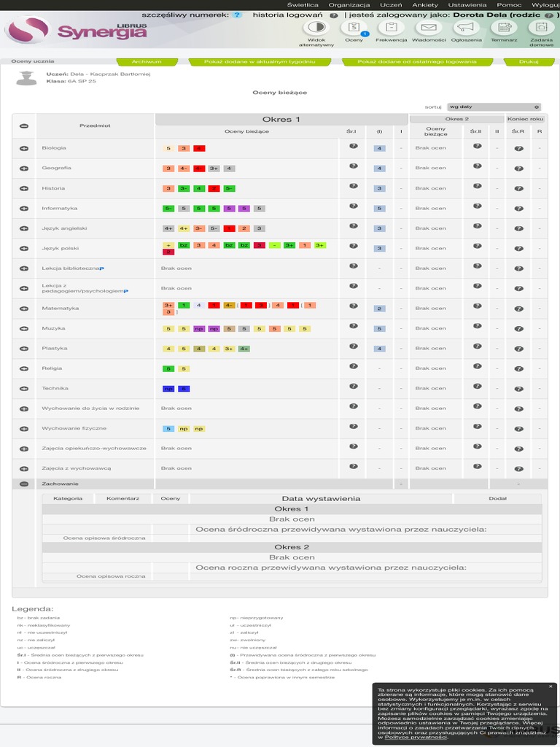Click the Śr.R help icon for Muzyka
Image resolution: width=560 pixels, height=747 pixels.
518,328
